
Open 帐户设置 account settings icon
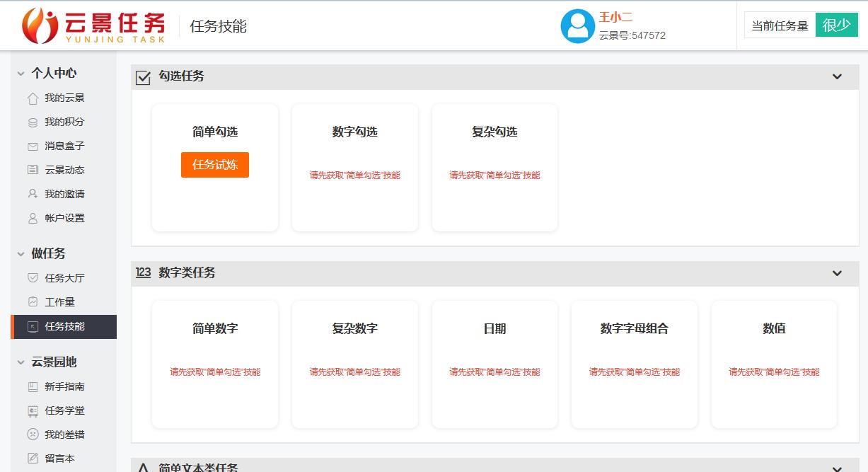[x=33, y=218]
